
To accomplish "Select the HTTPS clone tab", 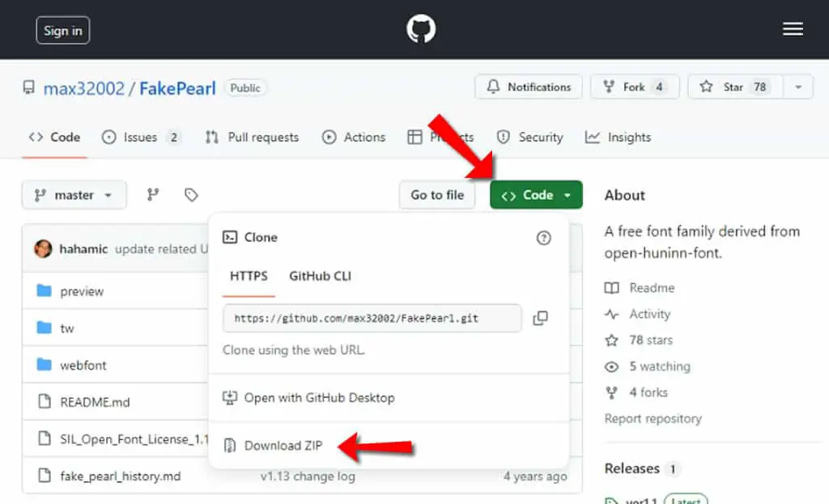I will 249,276.
